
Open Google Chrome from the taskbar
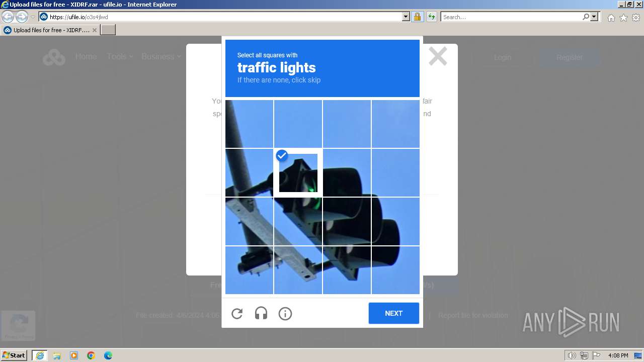[91, 355]
